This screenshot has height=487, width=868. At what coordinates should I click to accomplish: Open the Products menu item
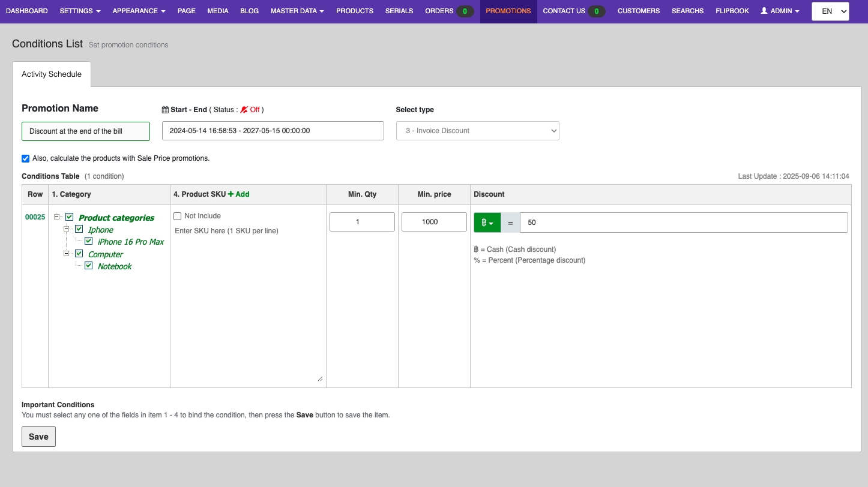354,11
